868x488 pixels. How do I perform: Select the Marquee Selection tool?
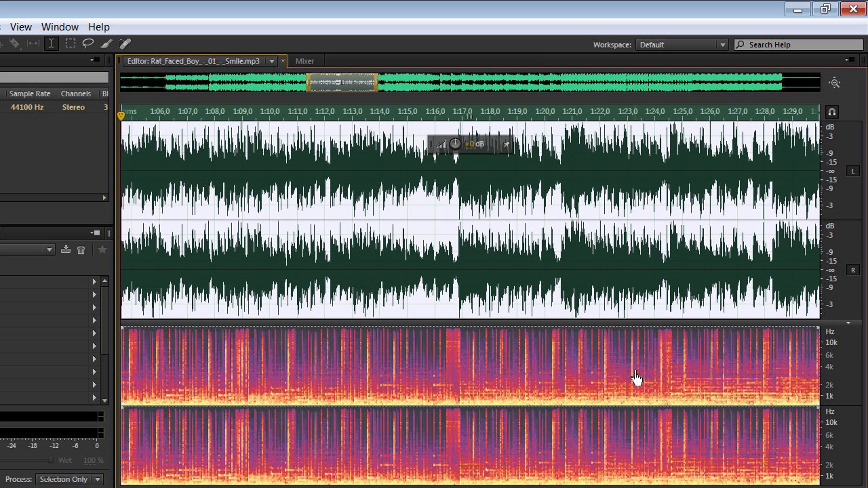pyautogui.click(x=70, y=44)
